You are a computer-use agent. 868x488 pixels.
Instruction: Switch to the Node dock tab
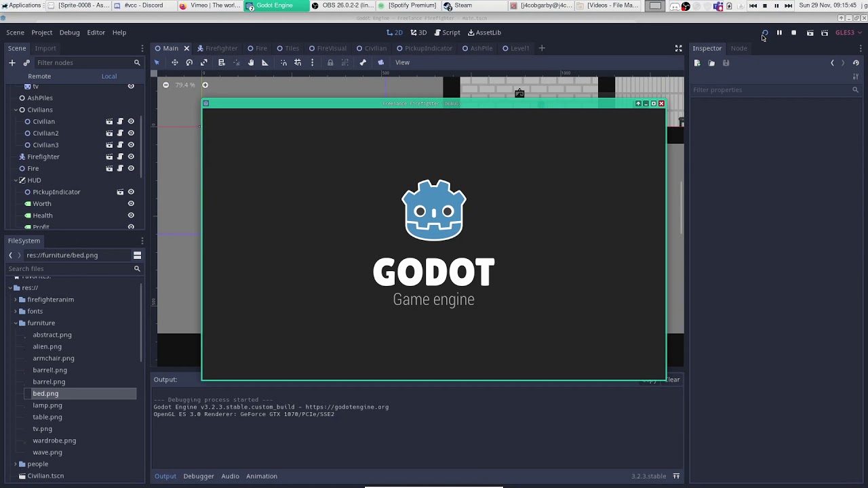click(x=738, y=48)
